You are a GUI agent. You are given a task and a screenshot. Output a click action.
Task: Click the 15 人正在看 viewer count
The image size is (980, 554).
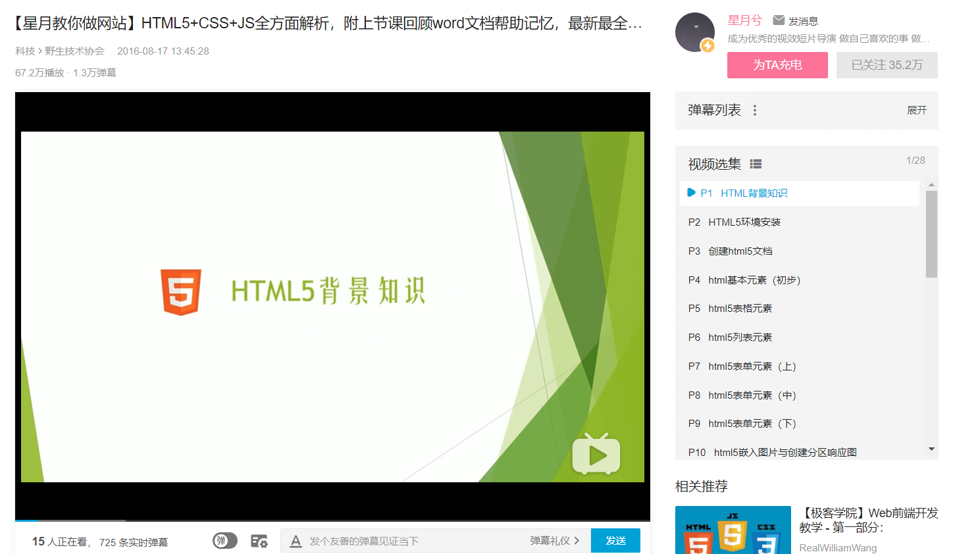click(61, 541)
